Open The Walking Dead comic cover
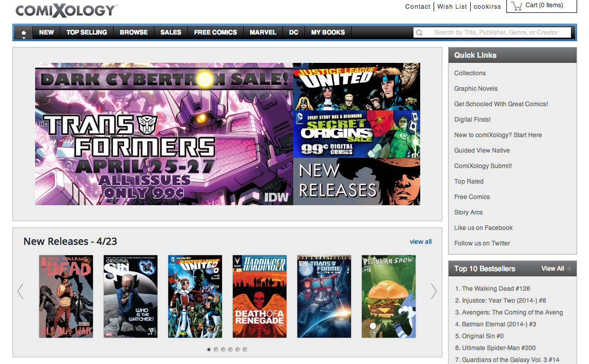 (x=66, y=296)
